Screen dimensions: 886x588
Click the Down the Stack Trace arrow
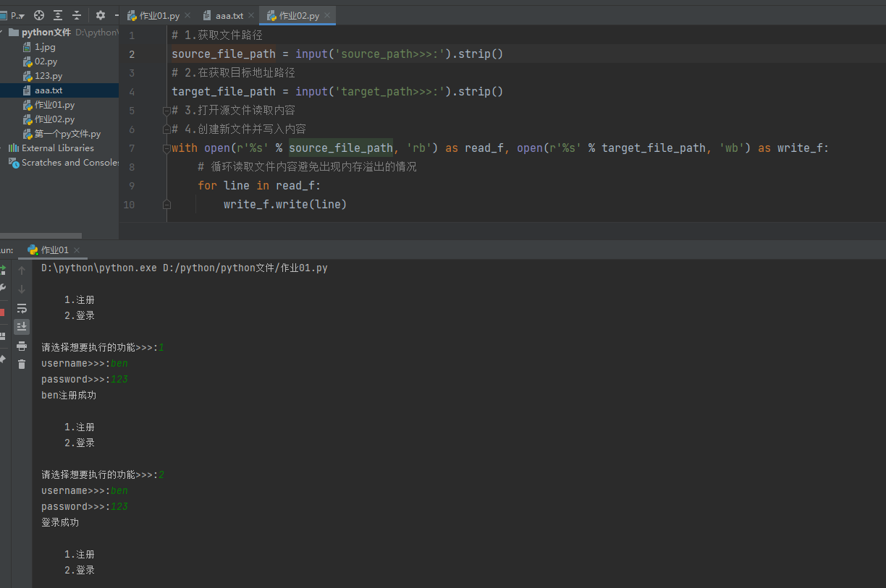click(22, 289)
